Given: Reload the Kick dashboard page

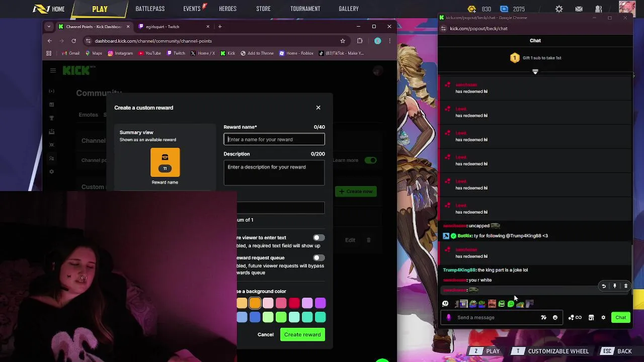Looking at the screenshot, I should pyautogui.click(x=73, y=41).
